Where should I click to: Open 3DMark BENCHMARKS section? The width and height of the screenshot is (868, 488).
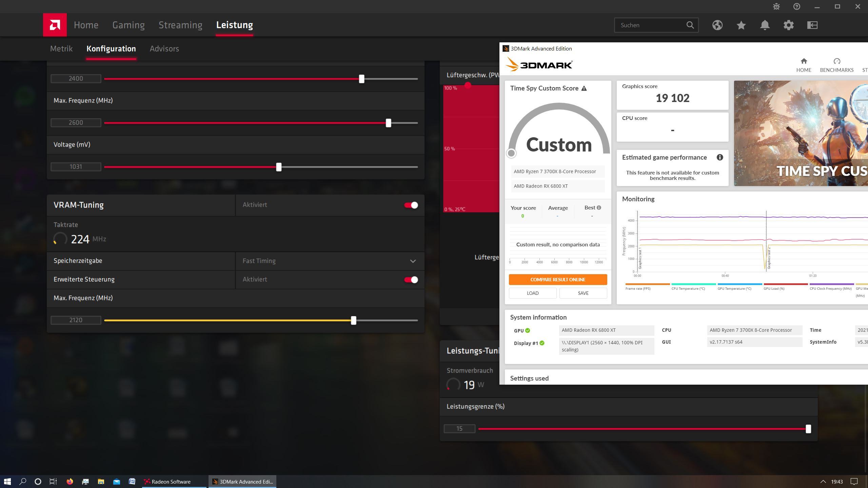[x=836, y=65]
